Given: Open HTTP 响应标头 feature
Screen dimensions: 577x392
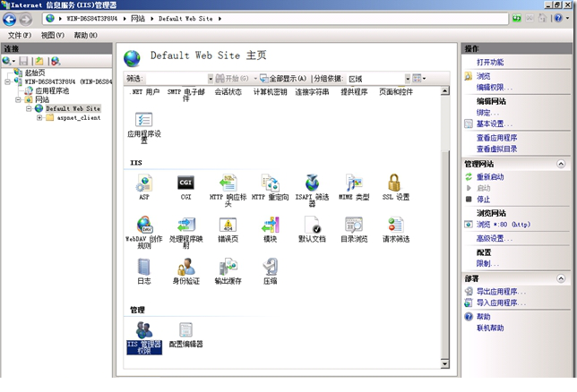Looking at the screenshot, I should pos(228,183).
